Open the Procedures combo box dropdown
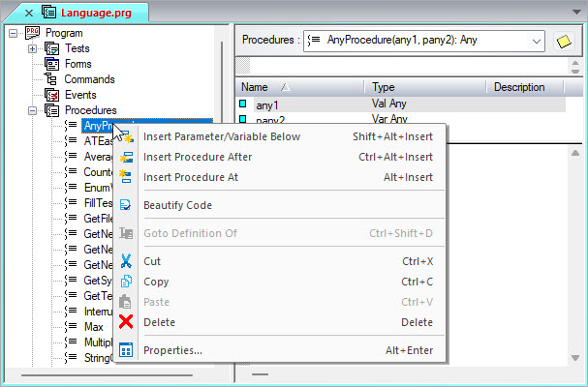 [x=536, y=41]
